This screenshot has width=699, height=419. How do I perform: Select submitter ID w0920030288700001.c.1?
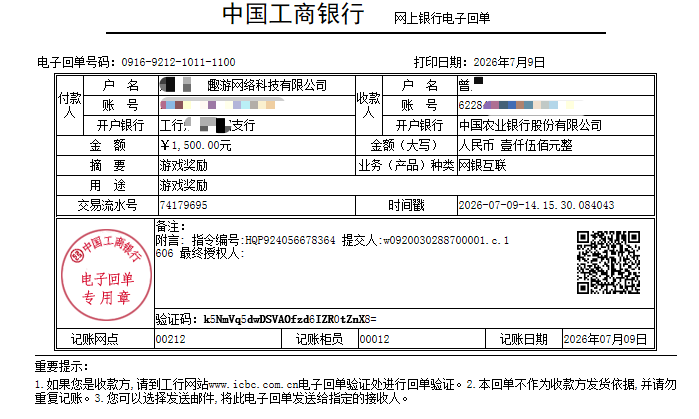click(446, 241)
